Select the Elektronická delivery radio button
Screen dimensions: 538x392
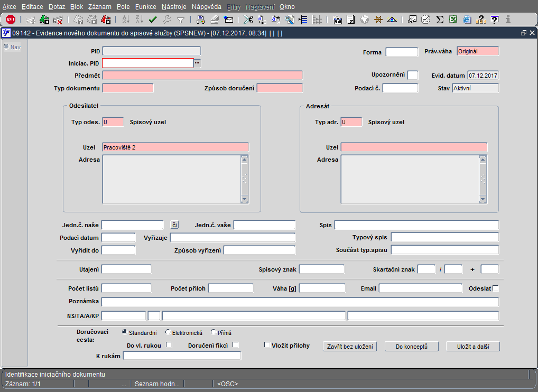pyautogui.click(x=168, y=332)
